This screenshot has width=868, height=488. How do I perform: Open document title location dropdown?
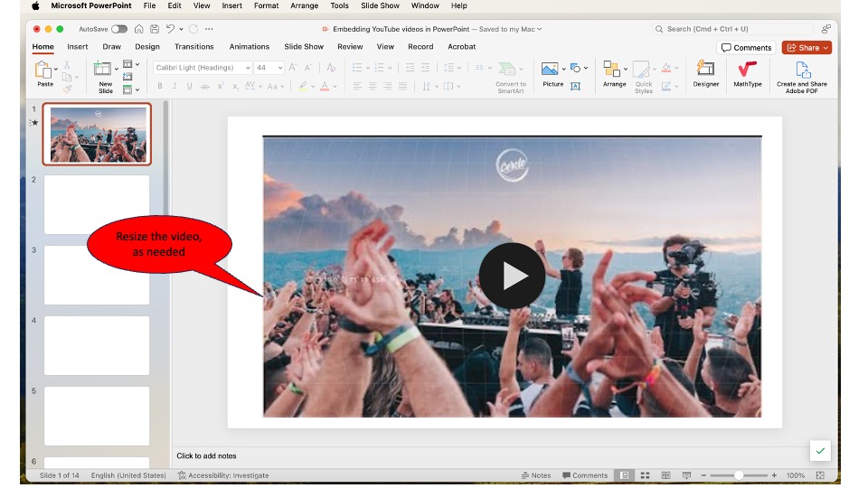tap(539, 29)
